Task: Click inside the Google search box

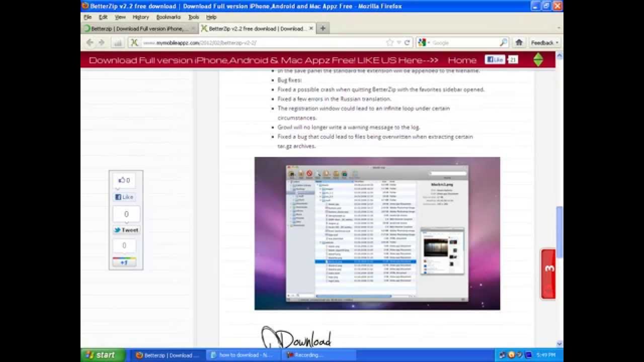Action: coord(463,43)
